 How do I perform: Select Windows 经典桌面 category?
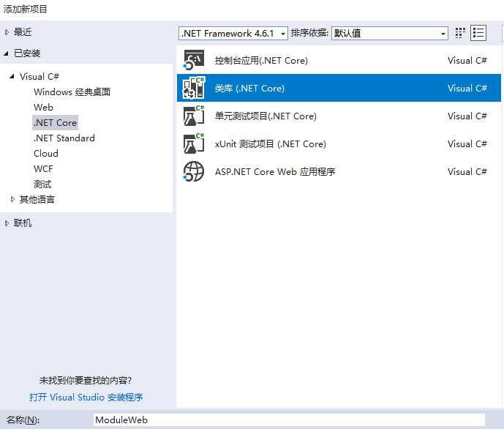pos(72,92)
